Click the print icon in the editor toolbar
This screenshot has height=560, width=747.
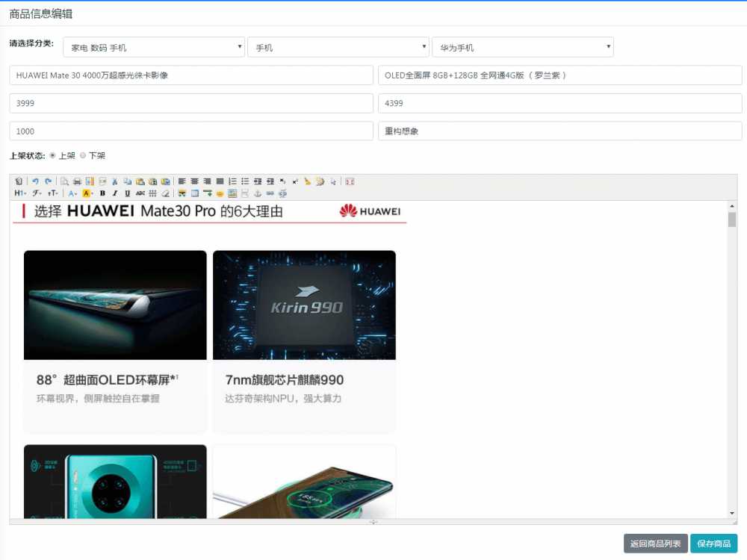(x=78, y=181)
